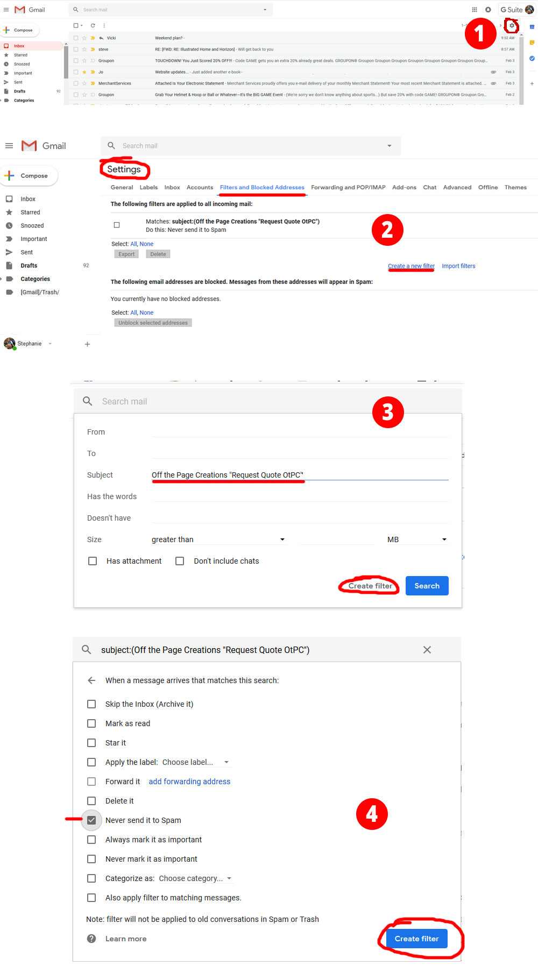This screenshot has width=538, height=980.
Task: Open the MB size unit dropdown
Action: [x=417, y=539]
